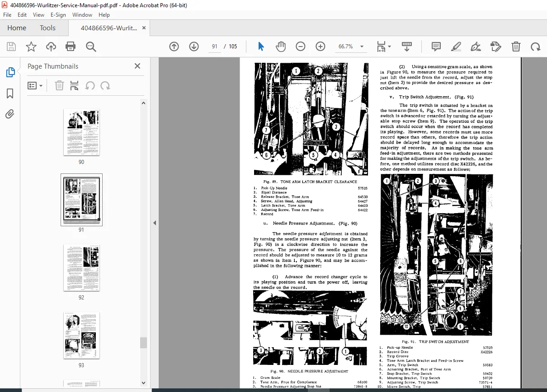Viewport: 547px width, 392px height.
Task: Select the page 91 thumbnail
Action: point(81,200)
